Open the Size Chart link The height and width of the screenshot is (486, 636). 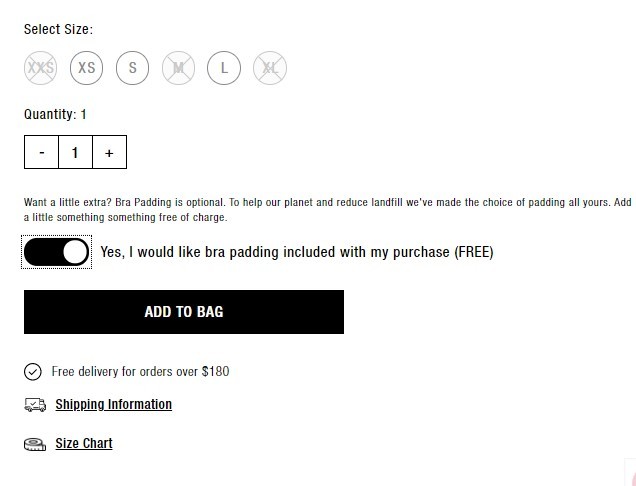(x=84, y=443)
